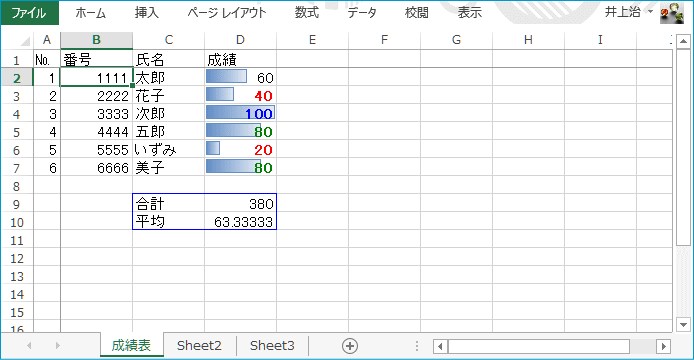694x360 pixels.
Task: Switch to the ホーム ribbon tab
Action: pyautogui.click(x=91, y=13)
